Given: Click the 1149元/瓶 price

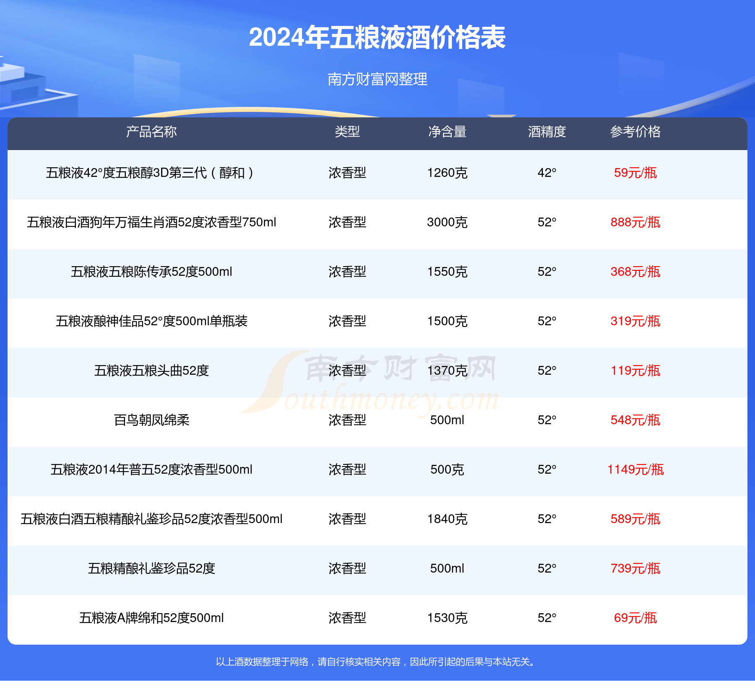Looking at the screenshot, I should pyautogui.click(x=635, y=469).
